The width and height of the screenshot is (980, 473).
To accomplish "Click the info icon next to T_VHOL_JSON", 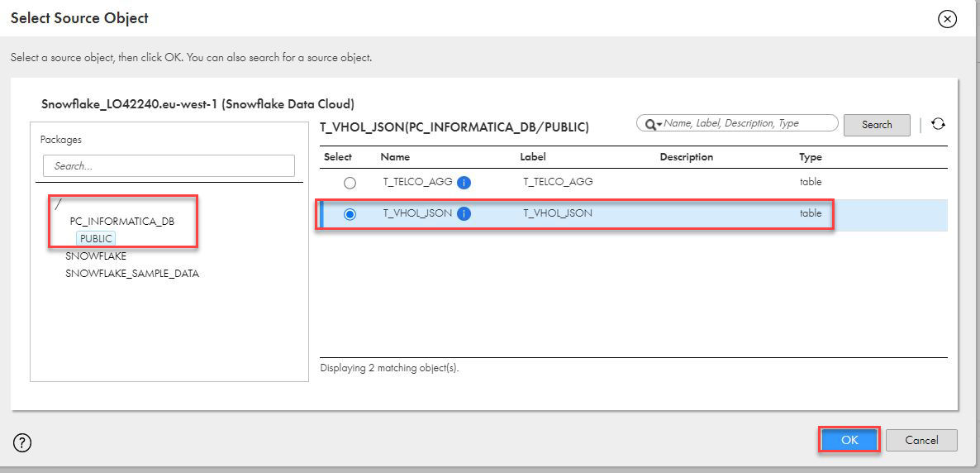I will (464, 213).
